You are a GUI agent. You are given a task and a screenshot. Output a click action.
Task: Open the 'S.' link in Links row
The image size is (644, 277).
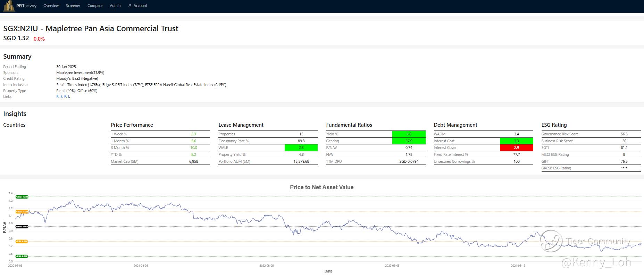[61, 97]
